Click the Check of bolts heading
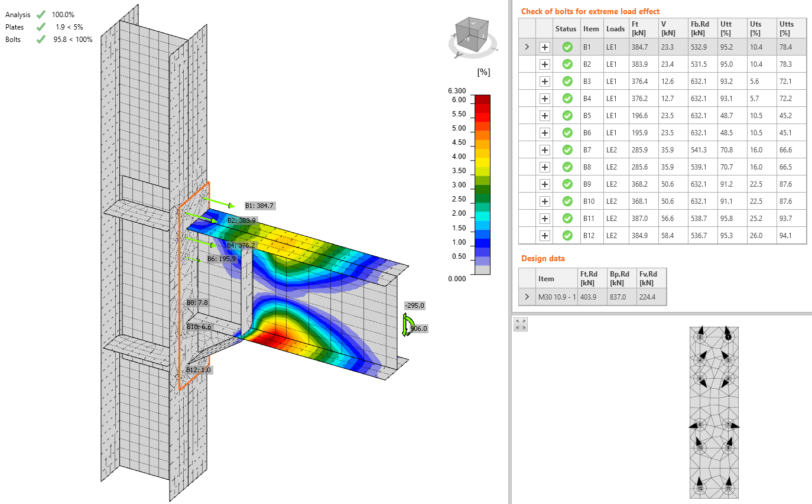The width and height of the screenshot is (812, 504). [591, 11]
